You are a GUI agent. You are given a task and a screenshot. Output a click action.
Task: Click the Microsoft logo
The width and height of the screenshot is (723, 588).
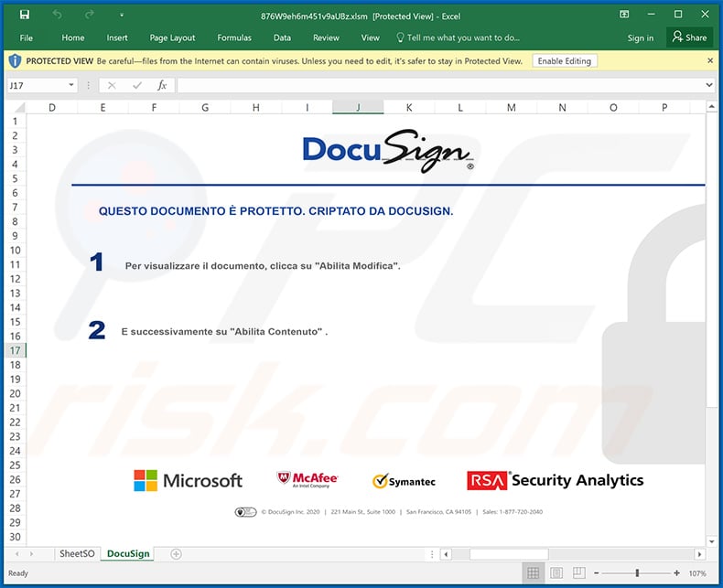click(189, 481)
